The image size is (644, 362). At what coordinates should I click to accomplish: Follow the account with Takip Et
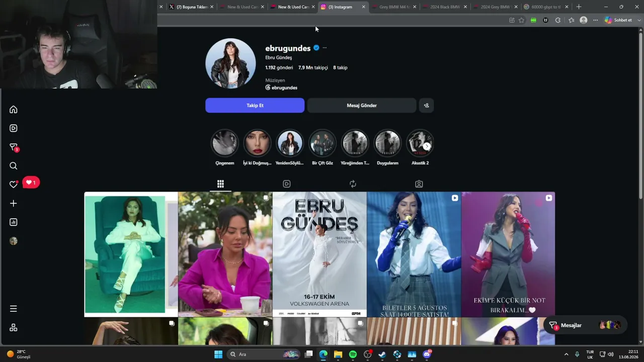point(255,106)
